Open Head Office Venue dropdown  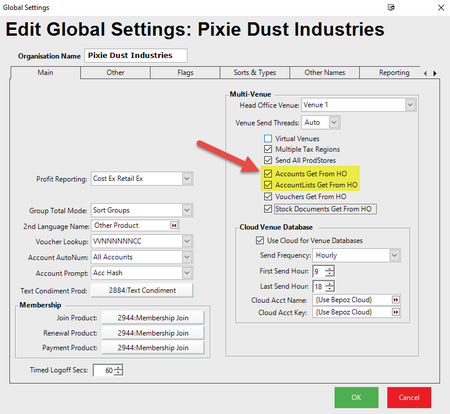pyautogui.click(x=410, y=105)
